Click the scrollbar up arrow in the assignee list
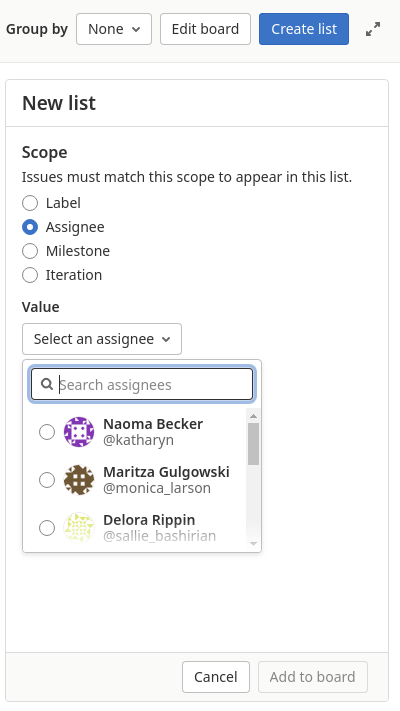The image size is (400, 711). 254,415
